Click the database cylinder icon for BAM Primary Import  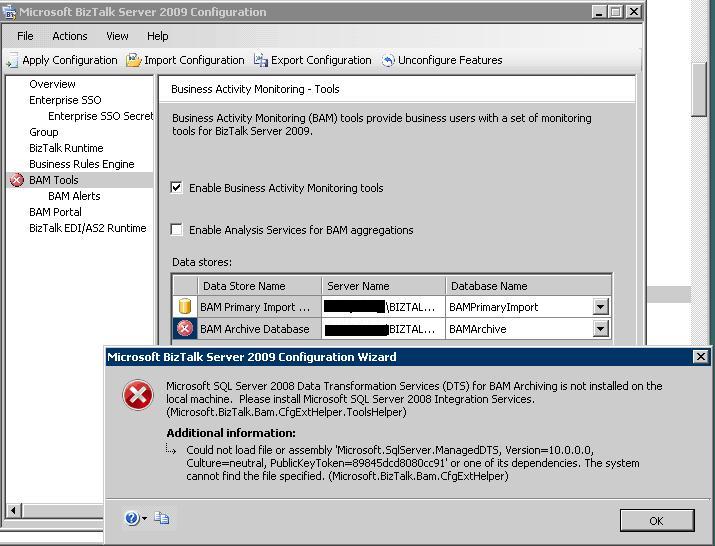point(185,307)
